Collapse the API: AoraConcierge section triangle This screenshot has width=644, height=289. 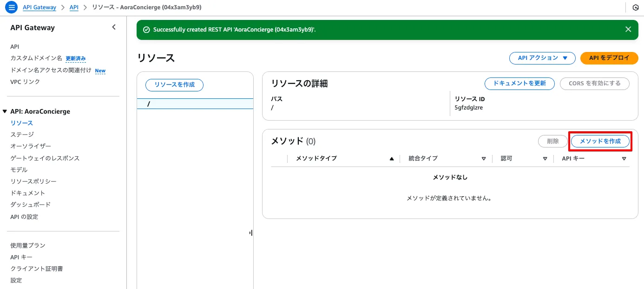(x=5, y=111)
